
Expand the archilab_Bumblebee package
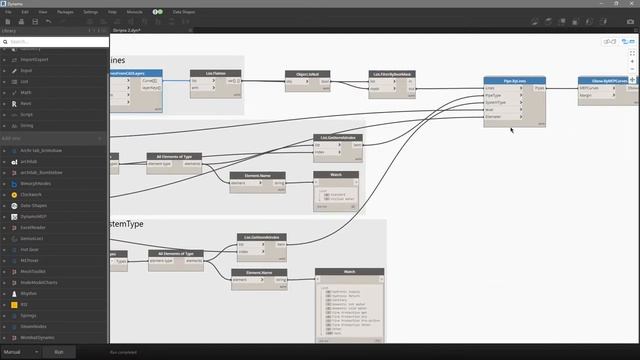coord(4,173)
